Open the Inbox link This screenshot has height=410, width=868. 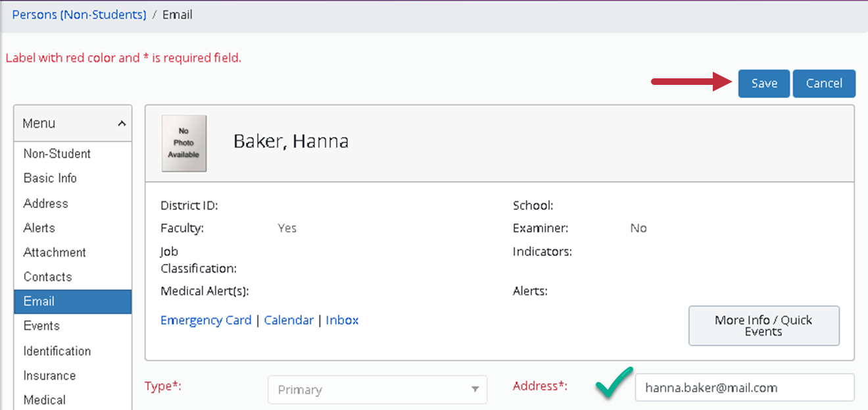pos(342,320)
